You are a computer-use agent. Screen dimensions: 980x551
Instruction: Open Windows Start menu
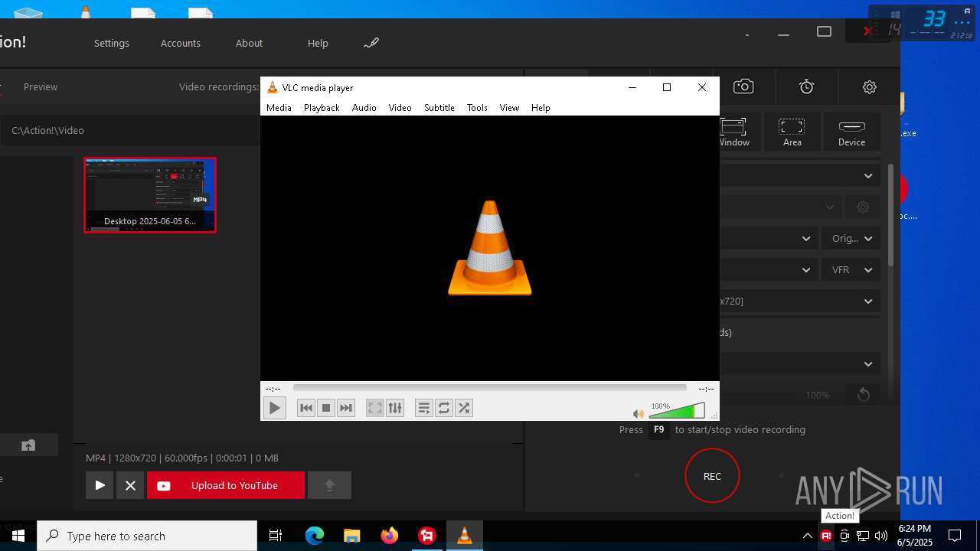18,536
